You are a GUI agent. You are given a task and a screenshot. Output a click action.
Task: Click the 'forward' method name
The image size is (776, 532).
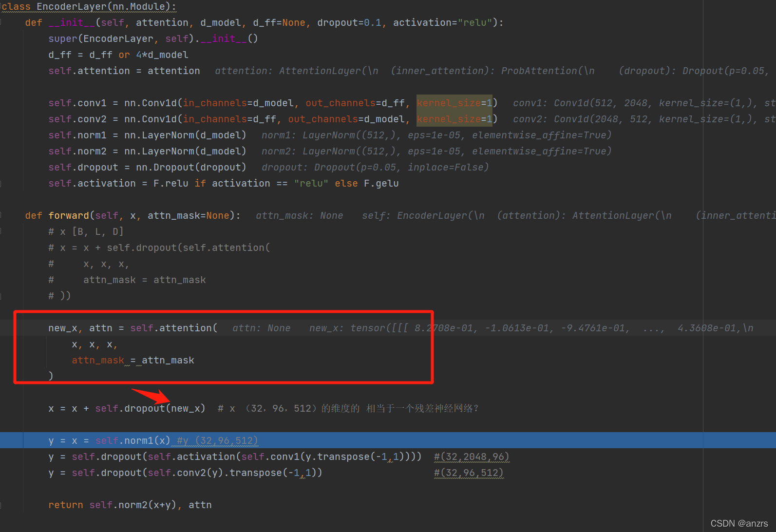(69, 215)
